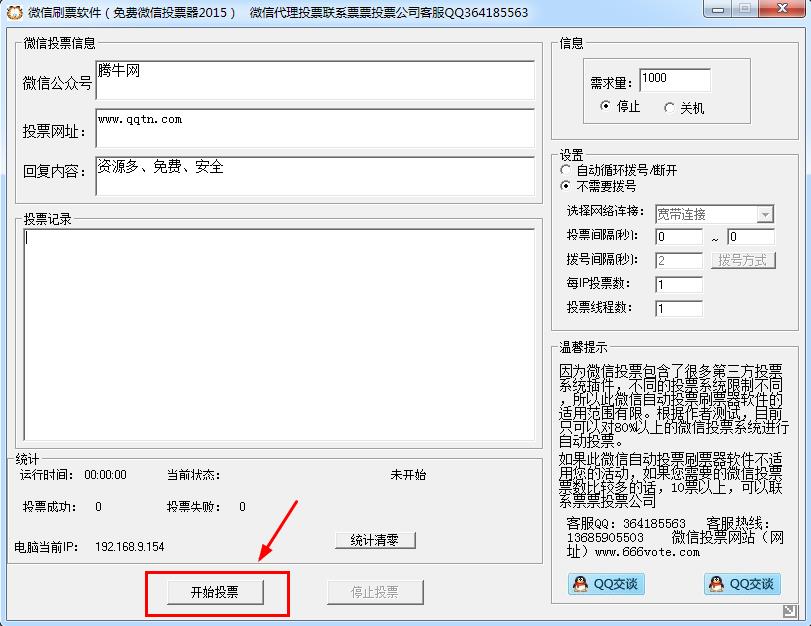Click the 投票线程数 field showing 1
The width and height of the screenshot is (811, 626).
pos(678,308)
